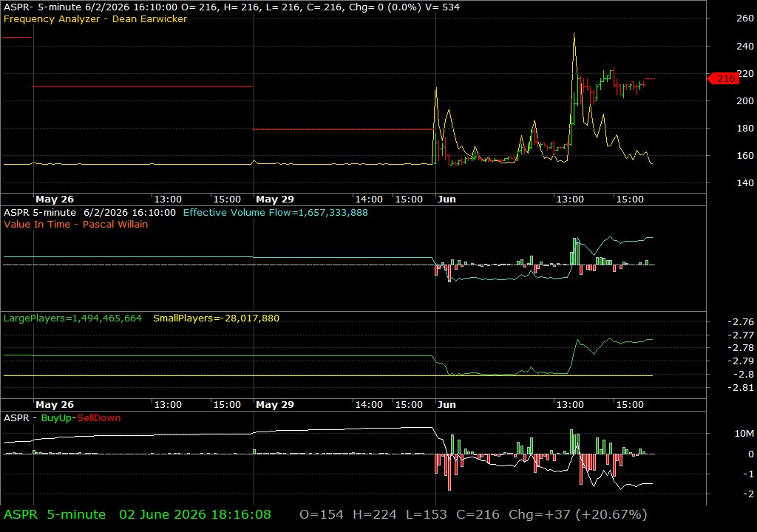Select 'Effective Volume Flow=1,657,333,888' label
757x532 pixels.
pos(275,212)
